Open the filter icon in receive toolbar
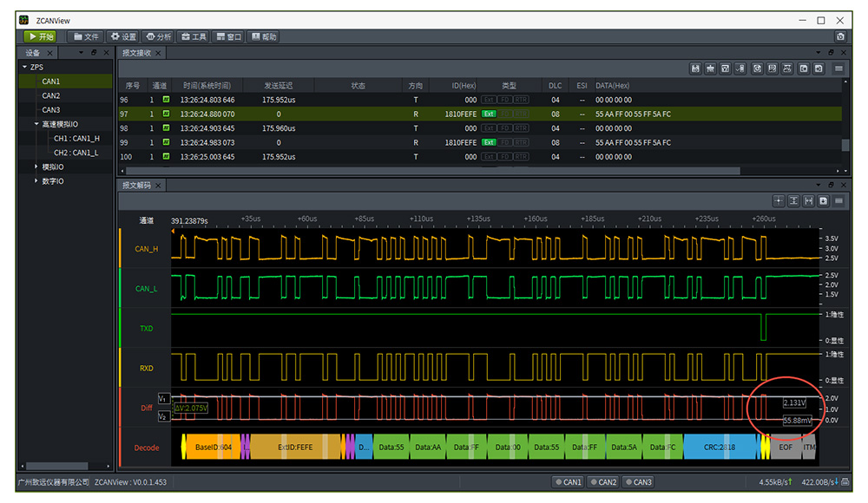This screenshot has width=868, height=503. tap(725, 69)
